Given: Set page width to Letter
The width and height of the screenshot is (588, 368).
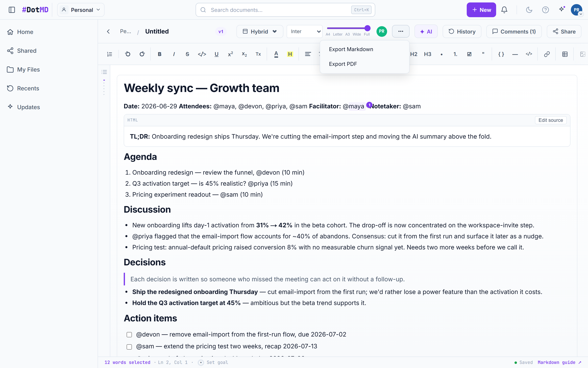Looking at the screenshot, I should click(x=337, y=34).
